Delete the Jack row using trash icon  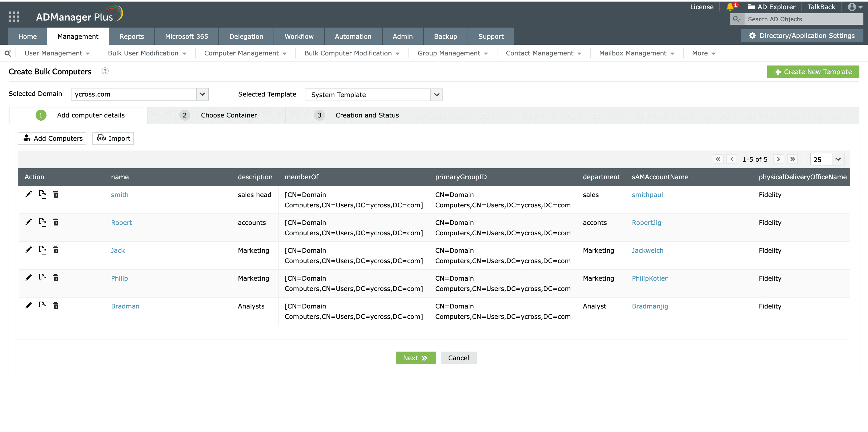pyautogui.click(x=56, y=250)
